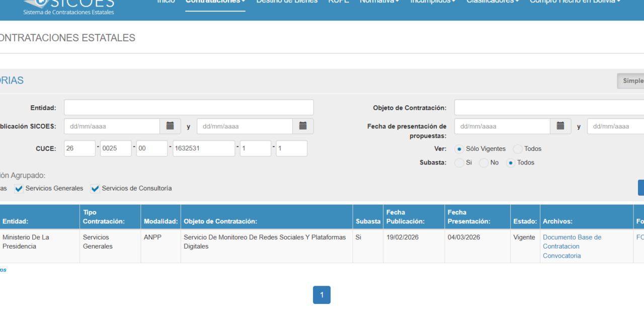Open the Destino de Bienes menu item
Screen dimensions: 644x322
[287, 2]
